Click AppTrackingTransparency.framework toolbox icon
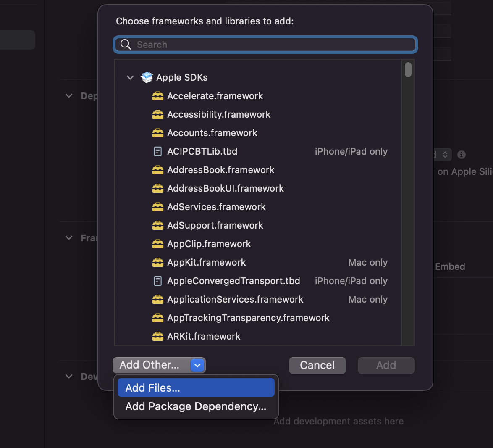This screenshot has width=493, height=448. pyautogui.click(x=157, y=318)
